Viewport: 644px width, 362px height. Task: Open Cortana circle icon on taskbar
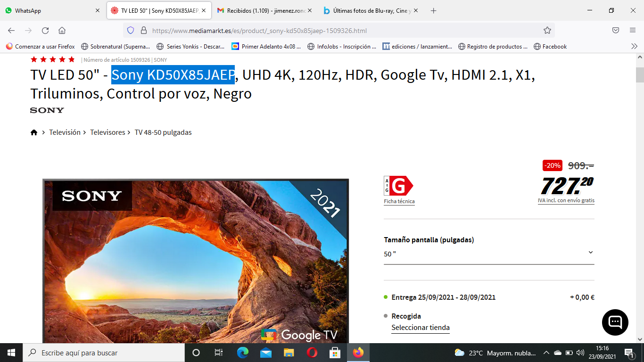pyautogui.click(x=196, y=353)
